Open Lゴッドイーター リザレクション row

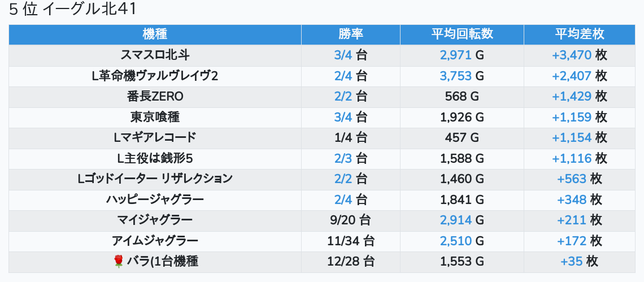pyautogui.click(x=155, y=179)
